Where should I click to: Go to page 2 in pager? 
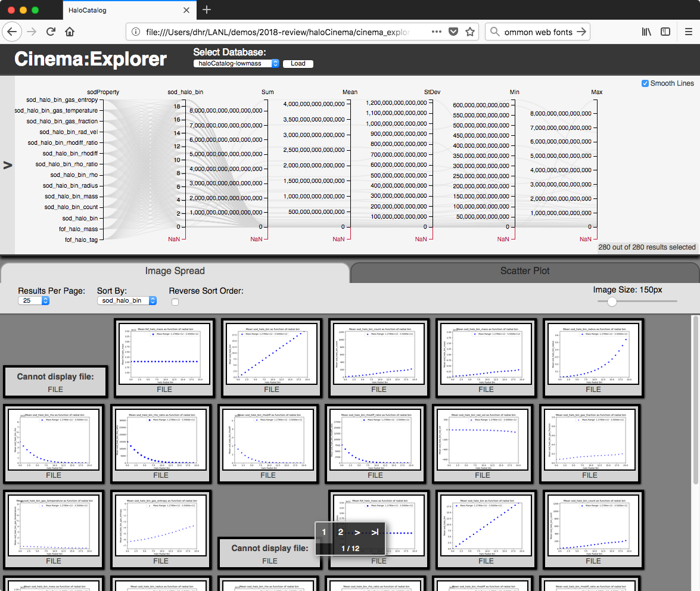click(x=341, y=532)
